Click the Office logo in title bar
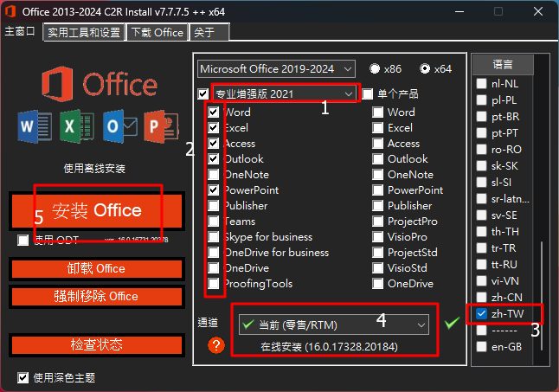The image size is (559, 392). coord(10,12)
